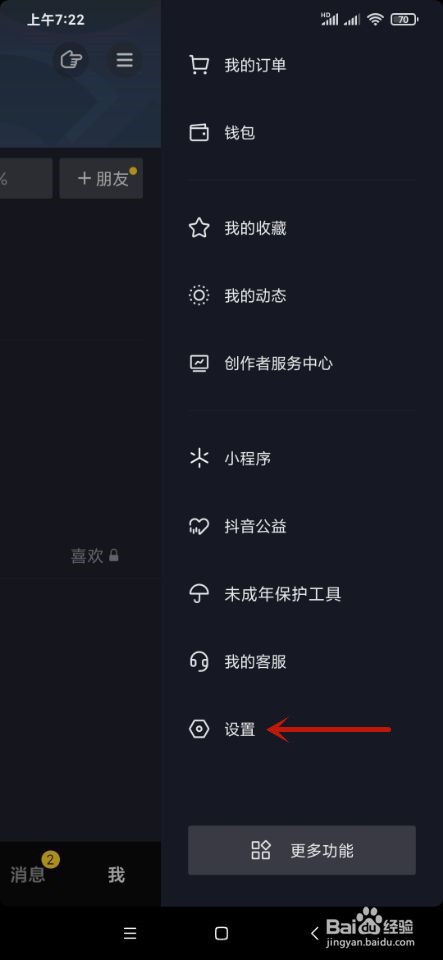Tap the pointing hand icon at top
This screenshot has width=443, height=960.
coord(71,60)
